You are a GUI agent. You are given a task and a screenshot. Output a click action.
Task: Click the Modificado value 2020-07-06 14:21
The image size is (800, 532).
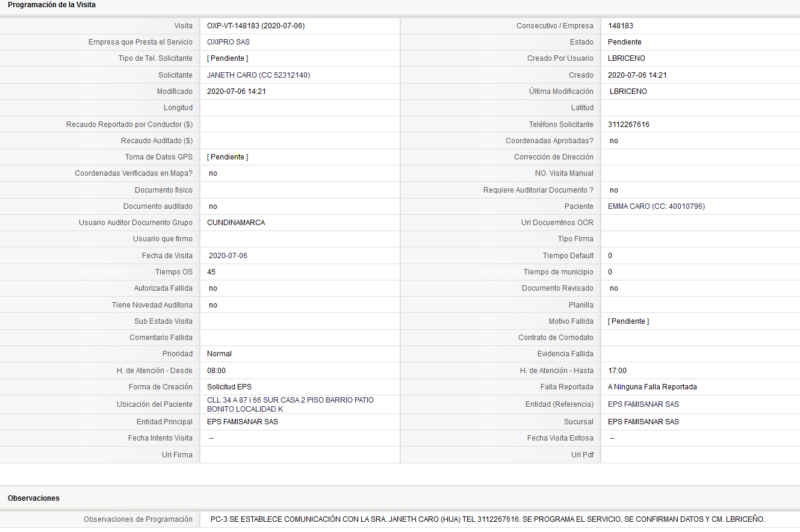[x=237, y=91]
